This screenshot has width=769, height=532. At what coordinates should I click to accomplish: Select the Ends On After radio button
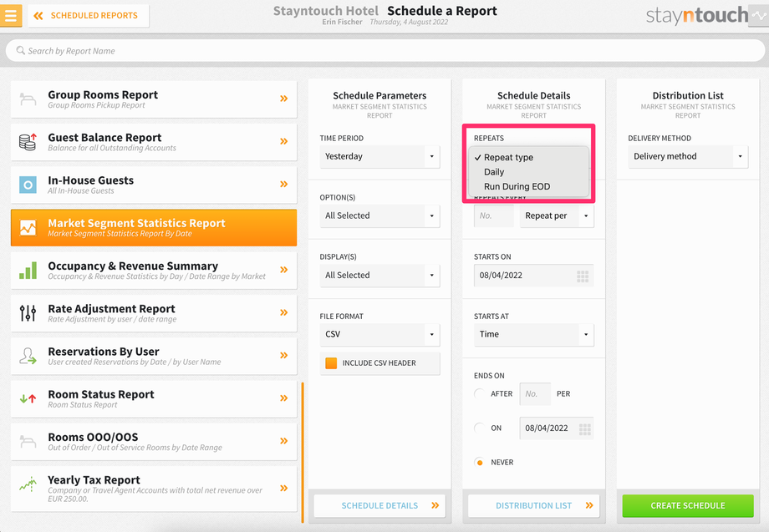(480, 394)
